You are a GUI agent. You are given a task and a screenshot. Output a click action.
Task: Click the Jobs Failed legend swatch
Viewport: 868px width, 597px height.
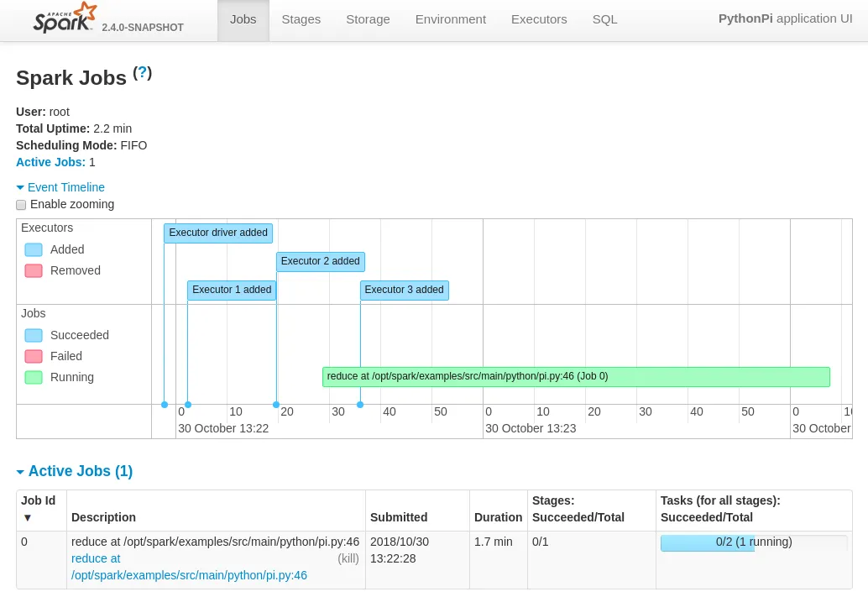coord(34,357)
